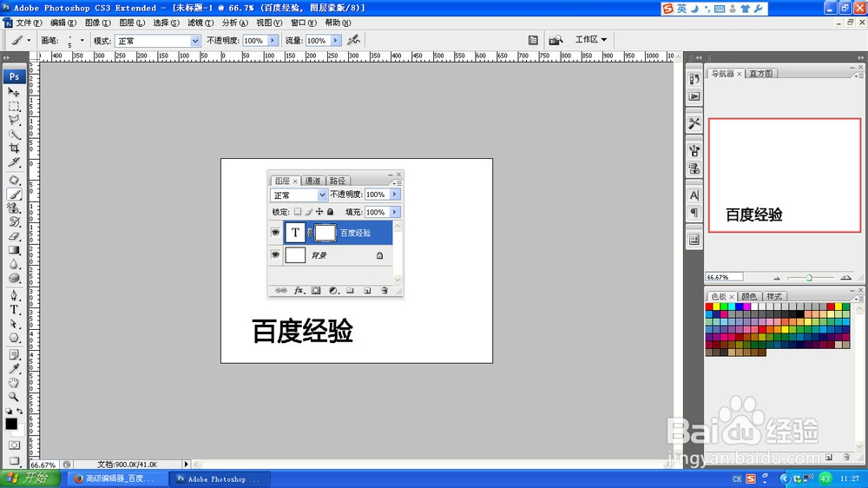Viewport: 868px width, 488px height.
Task: Select the Gradient tool
Action: [14, 250]
